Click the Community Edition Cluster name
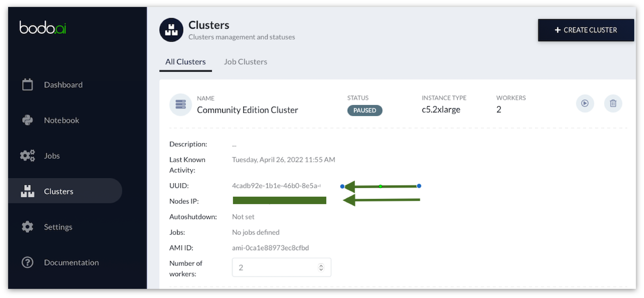 (x=247, y=110)
